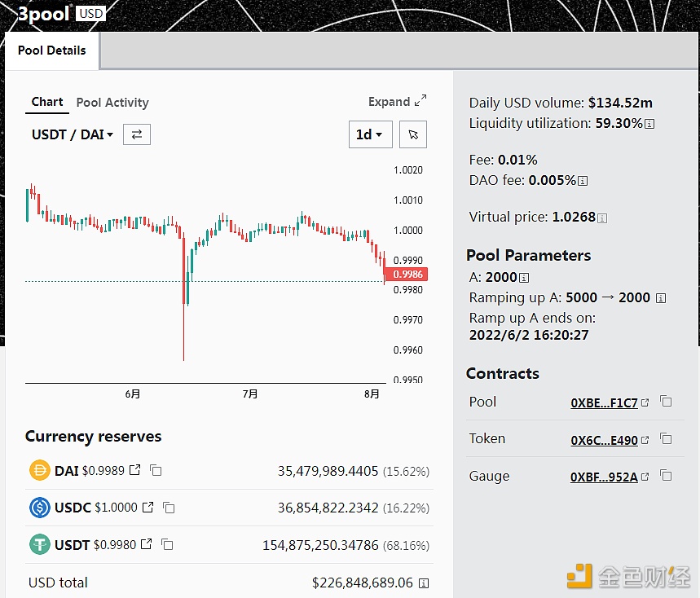Click the 0.9986 current price label
Viewport: 700px width, 598px height.
407,274
